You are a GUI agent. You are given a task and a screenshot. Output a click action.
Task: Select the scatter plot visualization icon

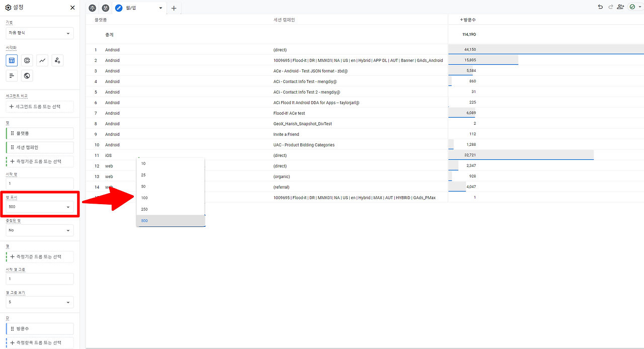[58, 60]
